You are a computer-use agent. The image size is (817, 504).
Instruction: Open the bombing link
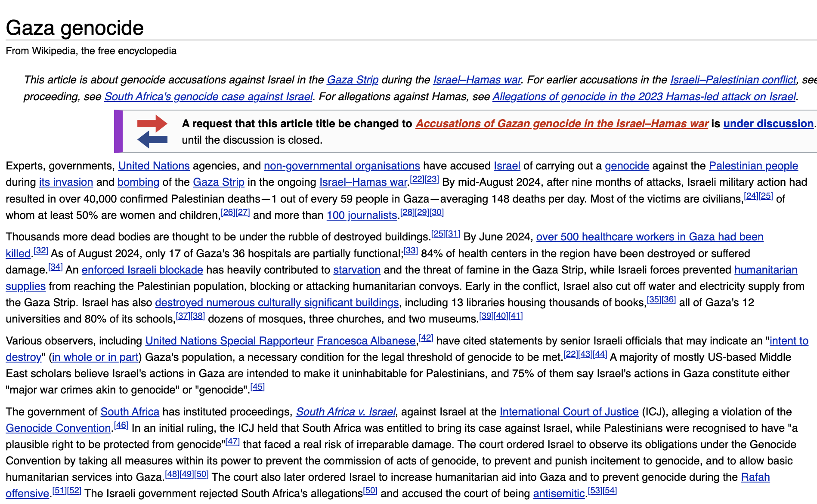[x=138, y=182]
